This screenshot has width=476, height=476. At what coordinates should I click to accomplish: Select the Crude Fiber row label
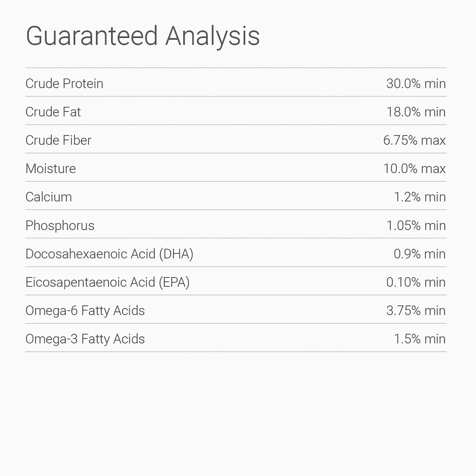click(58, 140)
